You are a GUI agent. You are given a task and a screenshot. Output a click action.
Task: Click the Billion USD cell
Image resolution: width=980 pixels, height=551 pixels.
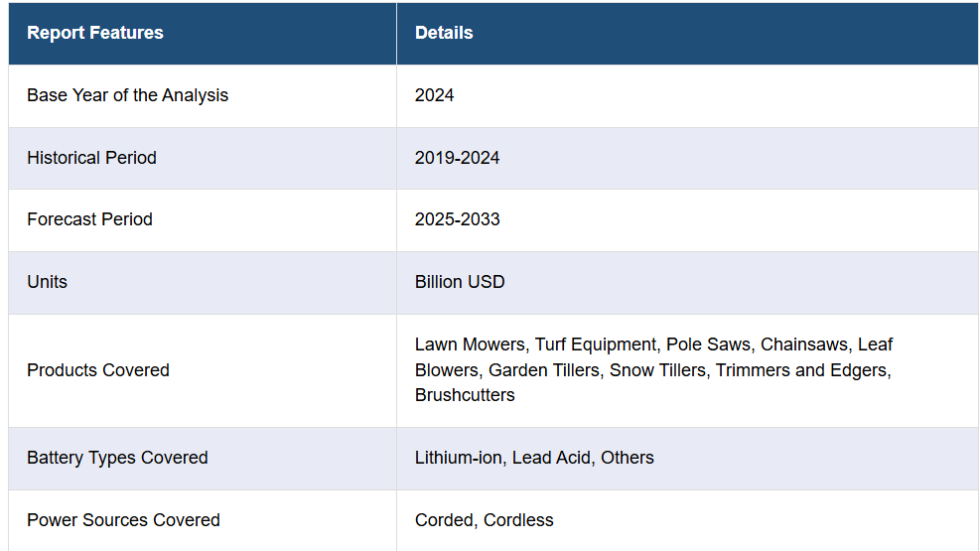460,282
